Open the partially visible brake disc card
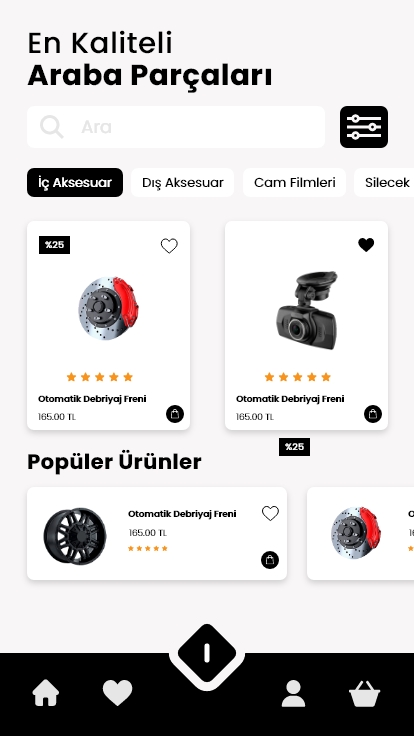The height and width of the screenshot is (736, 414). (360, 533)
